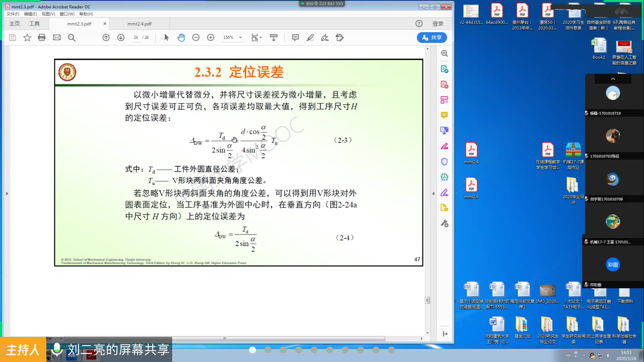Click scroll up arrow on vertical scrollbar
Screen dimensions: 644x362
point(427,49)
